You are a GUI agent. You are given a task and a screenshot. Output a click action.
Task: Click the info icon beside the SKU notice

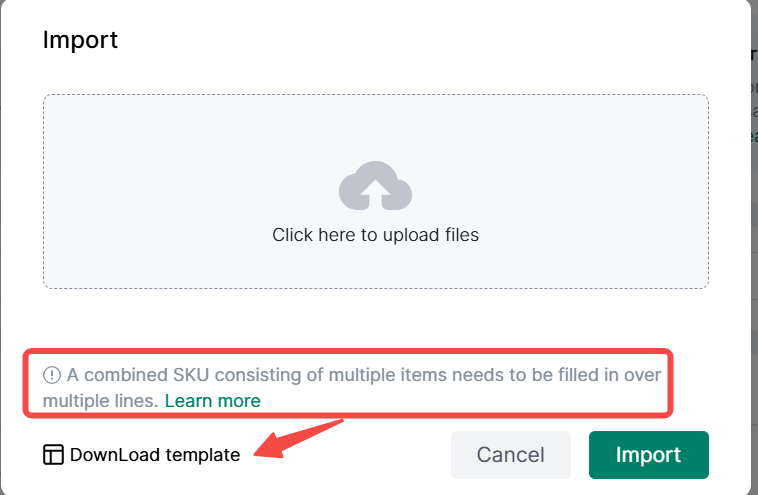click(52, 375)
